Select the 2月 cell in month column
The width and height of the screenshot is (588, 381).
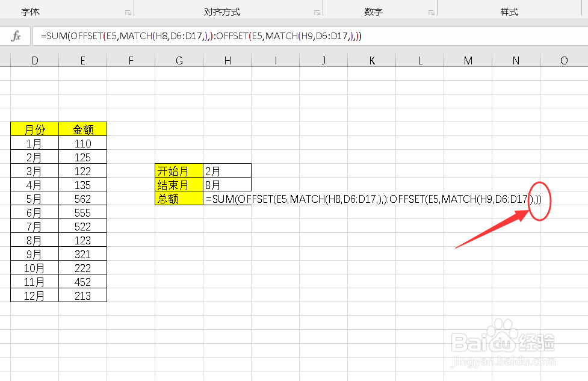pos(34,156)
